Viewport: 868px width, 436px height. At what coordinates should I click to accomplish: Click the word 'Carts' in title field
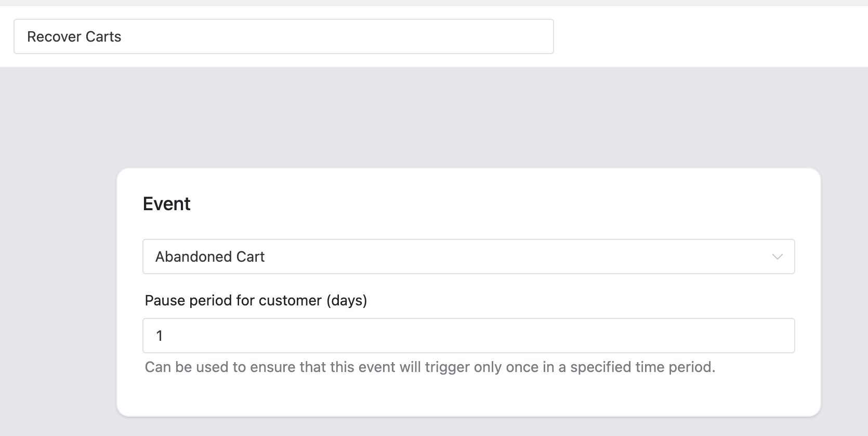pos(103,36)
